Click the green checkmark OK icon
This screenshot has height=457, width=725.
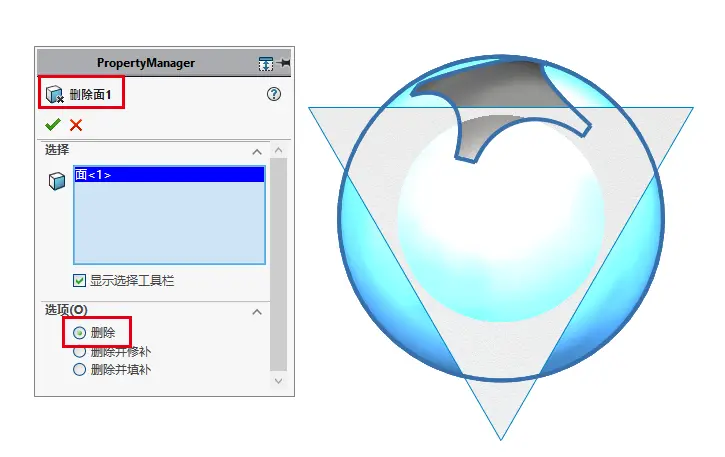pos(53,124)
